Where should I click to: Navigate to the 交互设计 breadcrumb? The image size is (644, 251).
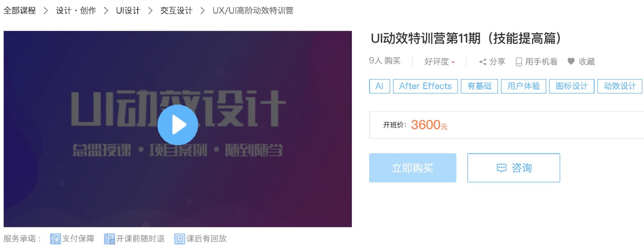(x=176, y=11)
